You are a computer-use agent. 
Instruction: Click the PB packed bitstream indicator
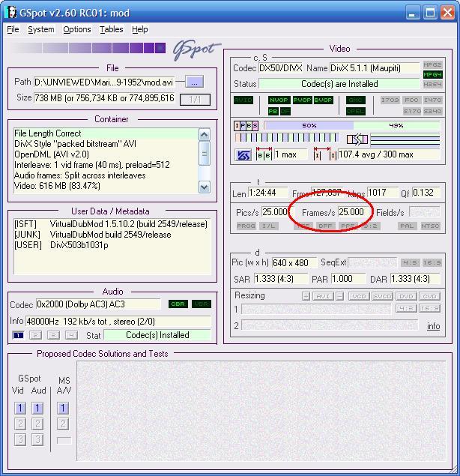273,111
